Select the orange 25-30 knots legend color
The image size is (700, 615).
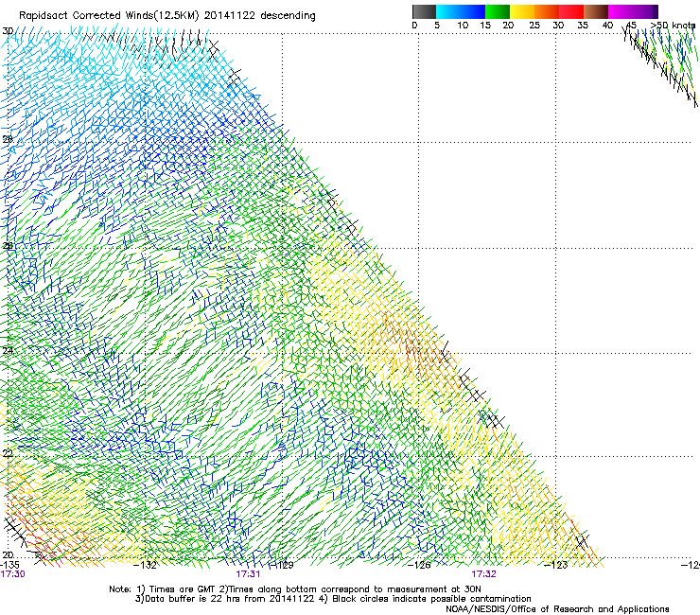(x=547, y=11)
